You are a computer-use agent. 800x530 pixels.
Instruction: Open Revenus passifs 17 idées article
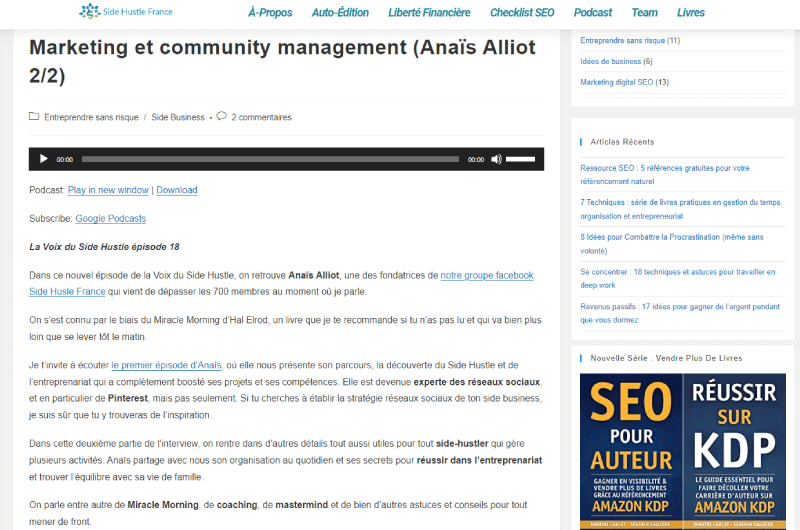pyautogui.click(x=680, y=313)
